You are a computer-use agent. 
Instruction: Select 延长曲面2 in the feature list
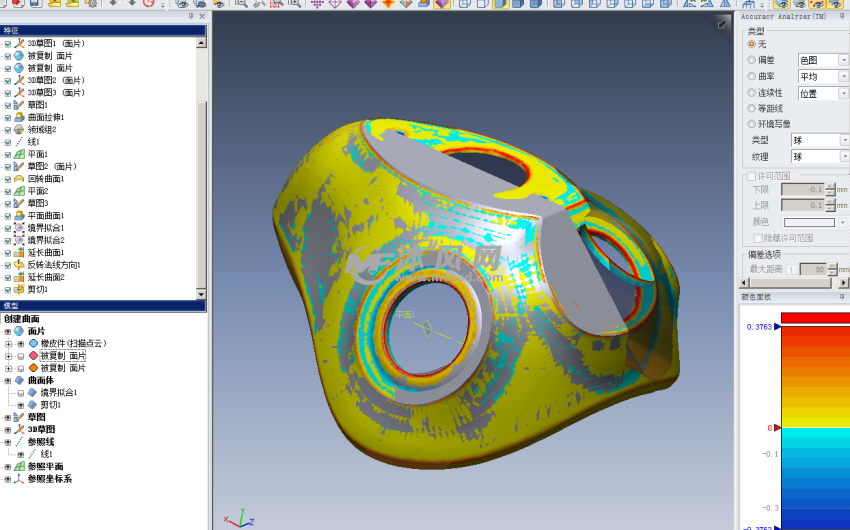pyautogui.click(x=45, y=277)
